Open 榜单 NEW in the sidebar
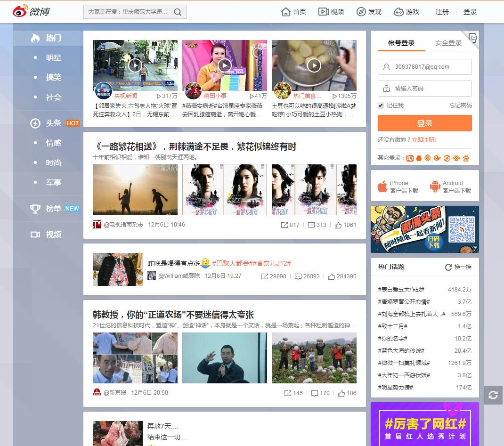The width and height of the screenshot is (504, 446). pyautogui.click(x=54, y=209)
